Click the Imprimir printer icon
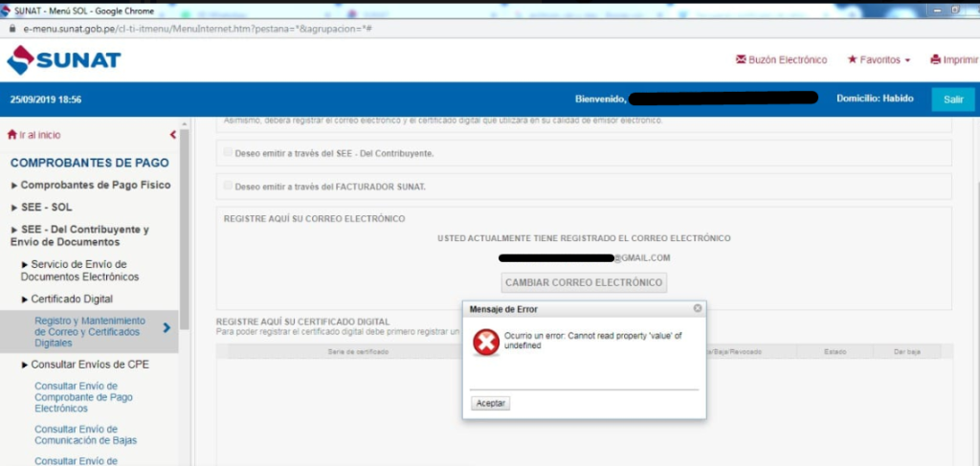 pyautogui.click(x=935, y=60)
